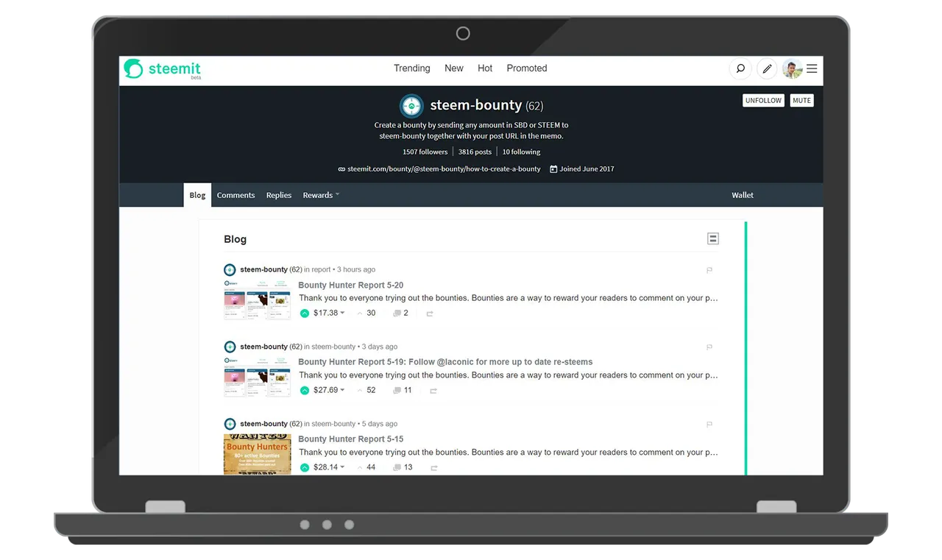Go to Hot in top navigation

click(485, 68)
